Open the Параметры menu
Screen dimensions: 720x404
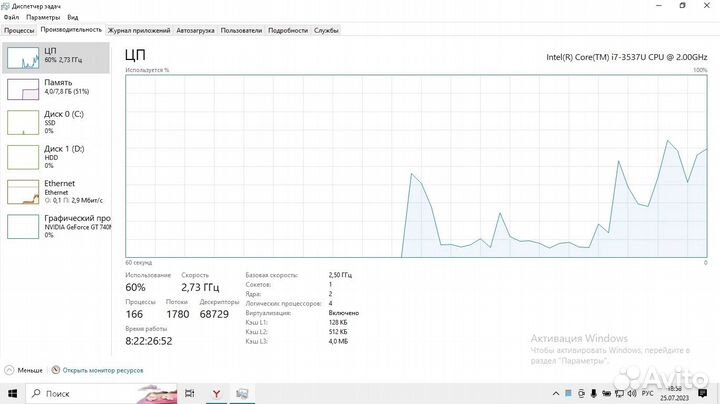point(43,17)
